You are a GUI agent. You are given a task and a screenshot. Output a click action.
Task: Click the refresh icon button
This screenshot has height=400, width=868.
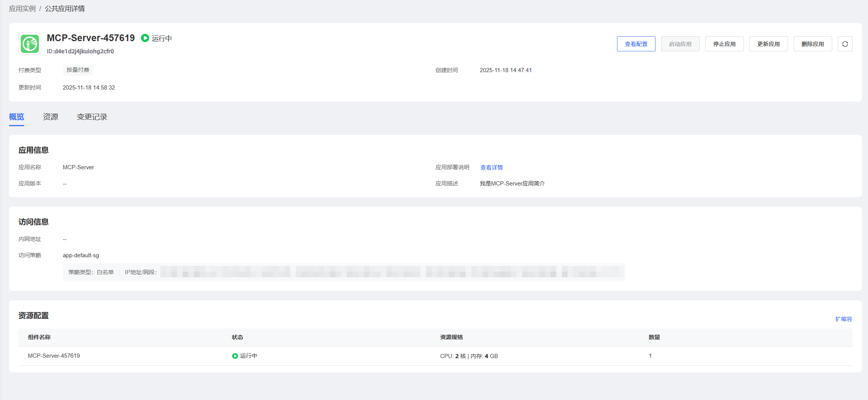coord(845,44)
